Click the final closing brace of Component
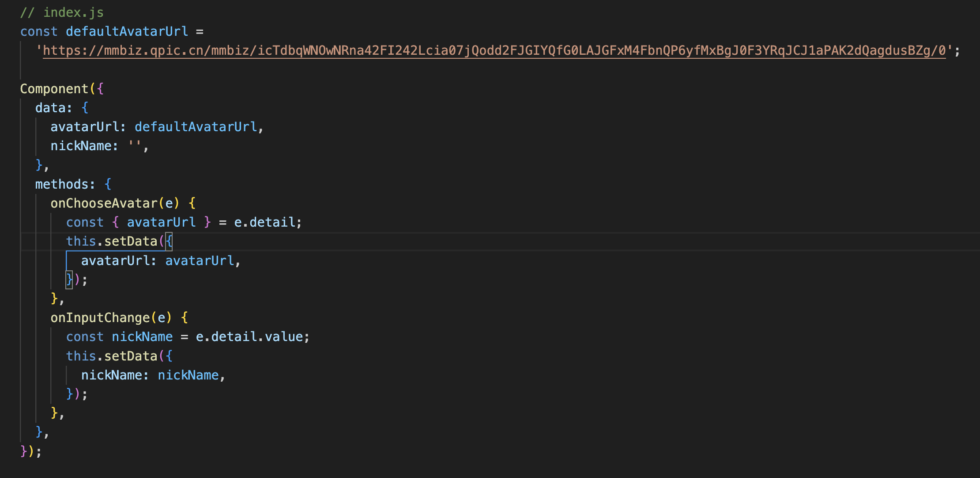Screen dimensions: 980x478 [x=23, y=451]
